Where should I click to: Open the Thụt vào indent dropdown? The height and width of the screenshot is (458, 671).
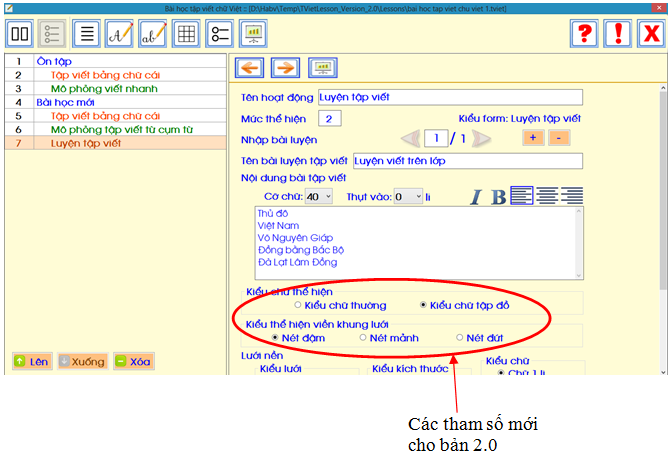pyautogui.click(x=408, y=197)
